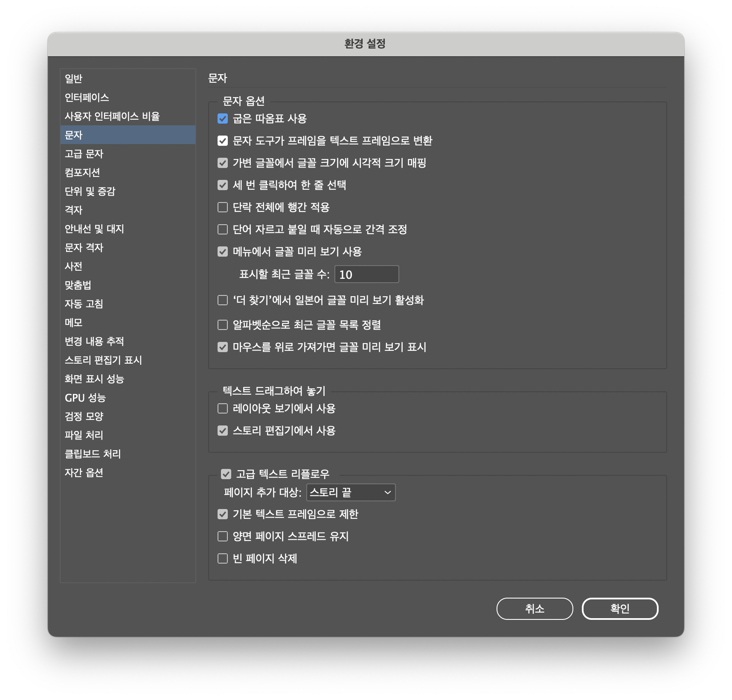The image size is (732, 700).
Task: Go to 고급 문자 preferences
Action: coord(128,153)
